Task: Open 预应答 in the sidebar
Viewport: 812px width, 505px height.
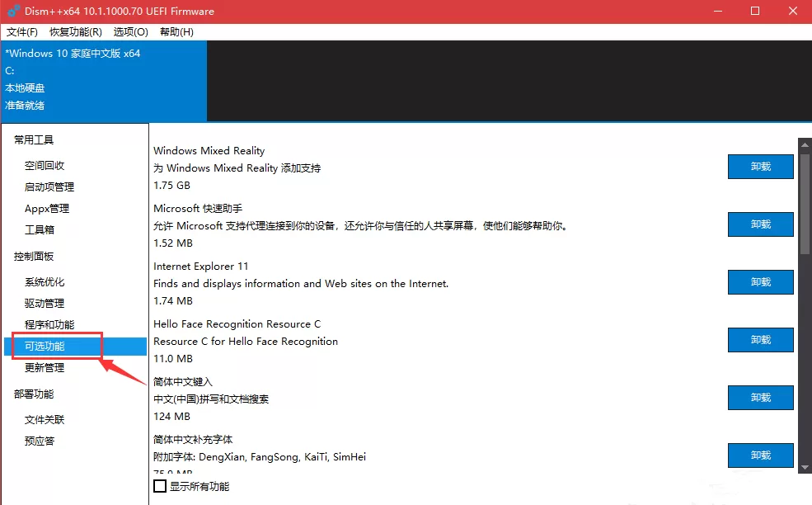Action: pos(40,441)
